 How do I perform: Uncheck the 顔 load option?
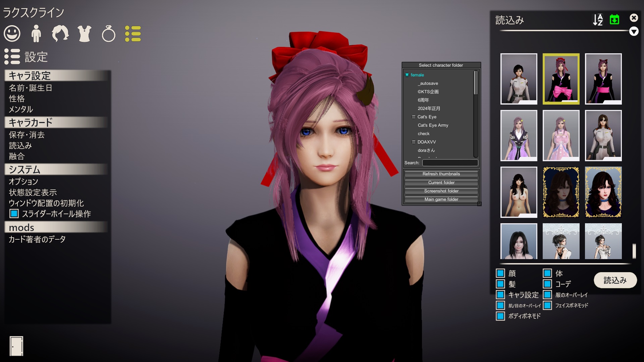(500, 273)
